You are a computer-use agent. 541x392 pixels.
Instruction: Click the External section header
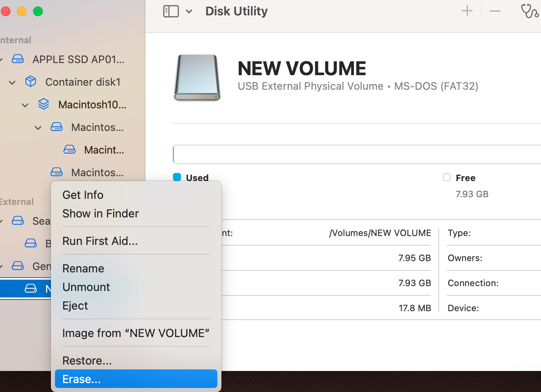(17, 202)
